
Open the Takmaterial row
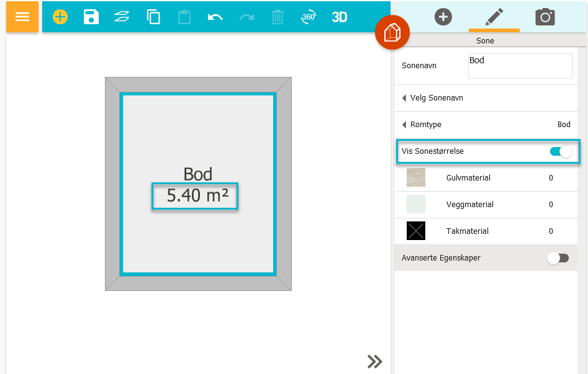[486, 231]
